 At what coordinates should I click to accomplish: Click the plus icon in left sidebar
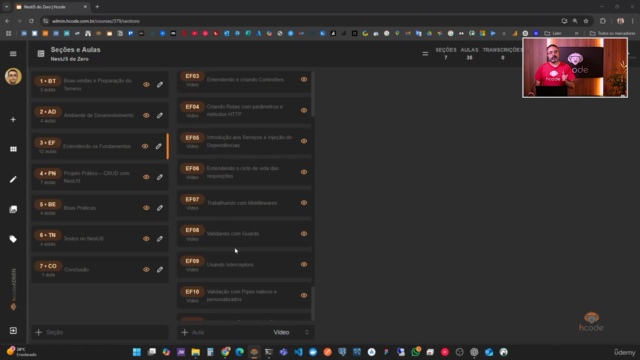[x=13, y=120]
